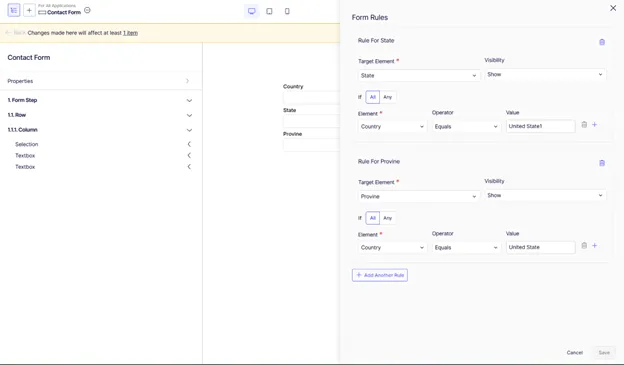This screenshot has height=365, width=624.
Task: Remove the State rule condition row
Action: coord(584,125)
